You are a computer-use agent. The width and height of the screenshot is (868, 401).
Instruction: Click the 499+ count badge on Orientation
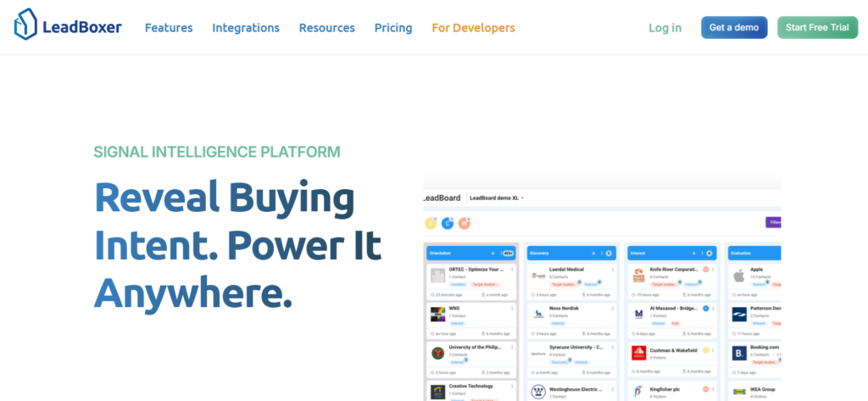[x=509, y=253]
